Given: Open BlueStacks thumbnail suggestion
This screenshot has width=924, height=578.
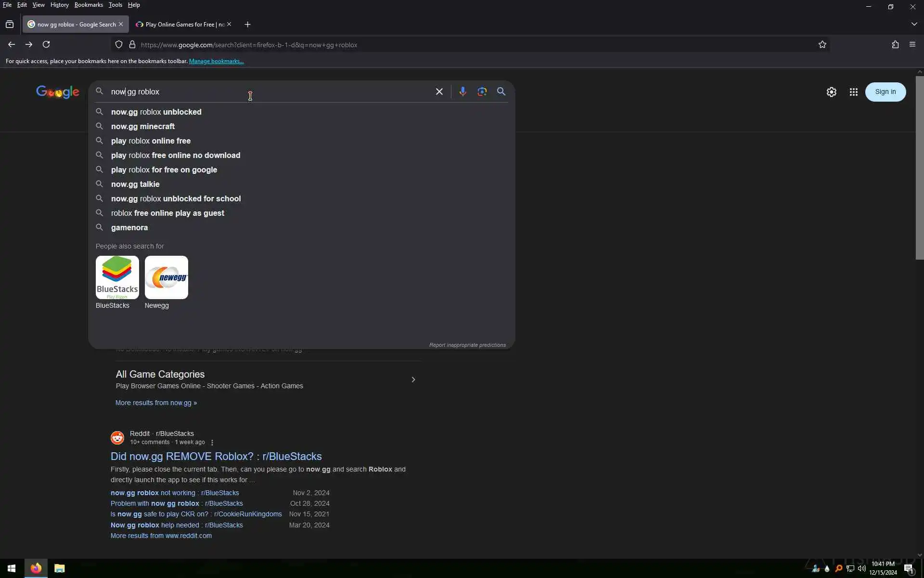Looking at the screenshot, I should pos(117,277).
